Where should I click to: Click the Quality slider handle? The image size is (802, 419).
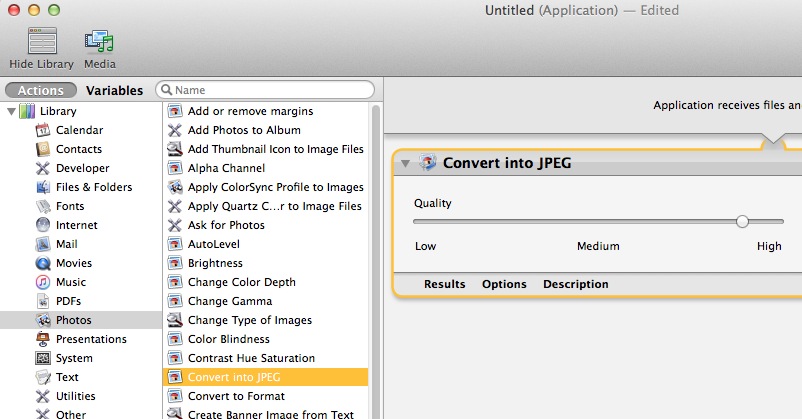742,222
